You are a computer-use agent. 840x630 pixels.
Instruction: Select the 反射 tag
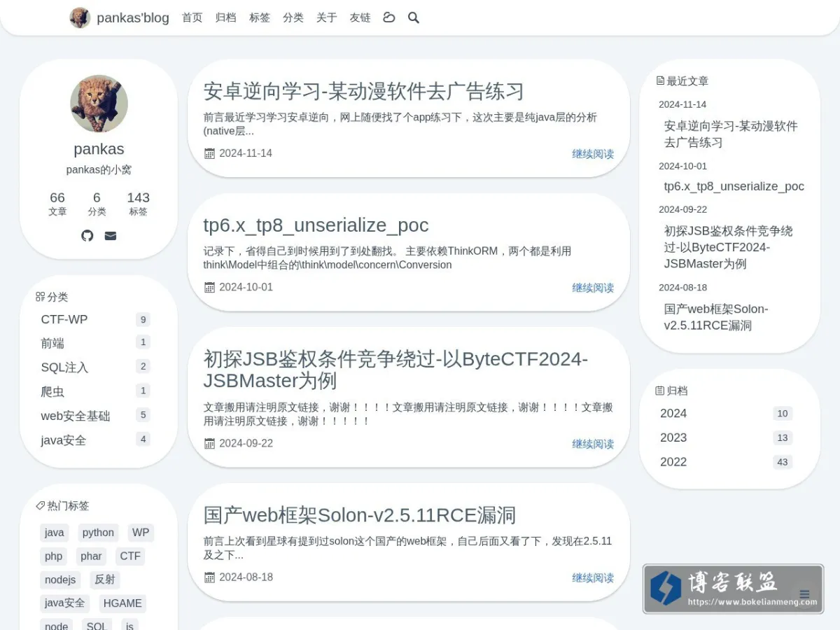105,580
